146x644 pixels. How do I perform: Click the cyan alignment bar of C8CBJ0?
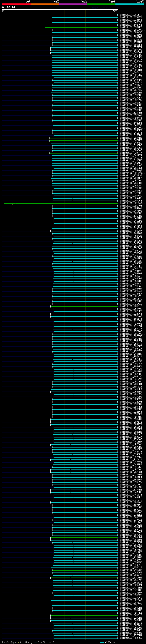85,15
